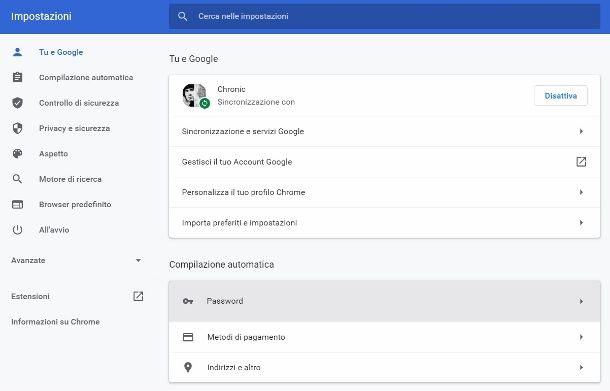Viewport: 610px width, 391px height.
Task: Open the Privacy e sicurezza sidebar item
Action: (74, 128)
